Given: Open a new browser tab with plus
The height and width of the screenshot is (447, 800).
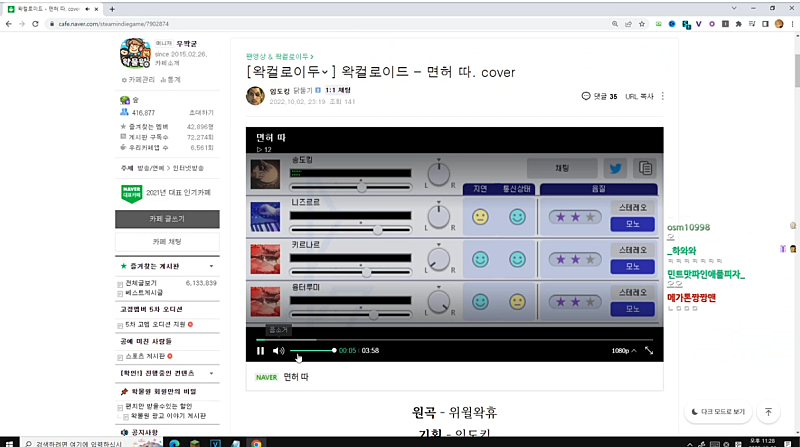Looking at the screenshot, I should (112, 9).
